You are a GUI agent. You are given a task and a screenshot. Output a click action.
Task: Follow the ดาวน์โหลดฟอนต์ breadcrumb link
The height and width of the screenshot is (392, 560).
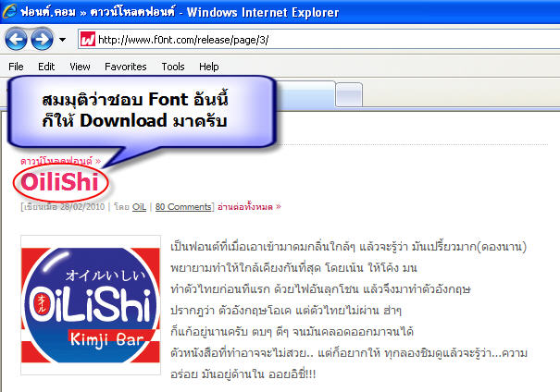click(57, 161)
